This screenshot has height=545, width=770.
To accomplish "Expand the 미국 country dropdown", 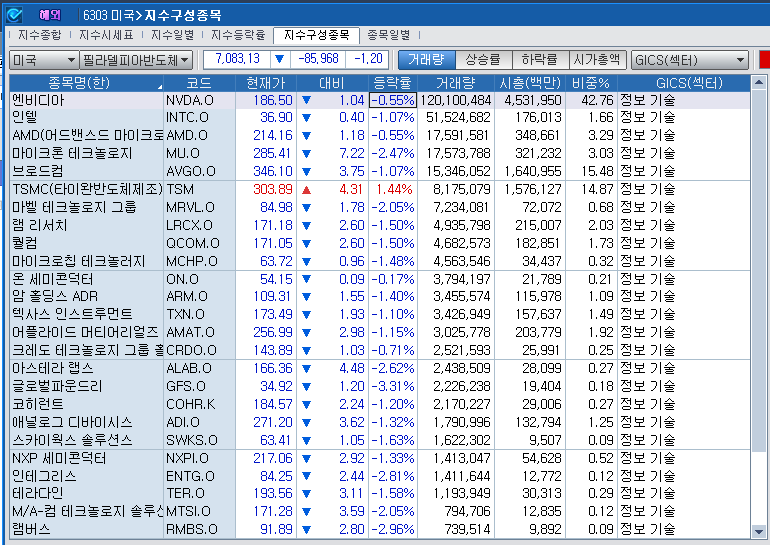I will (44, 60).
